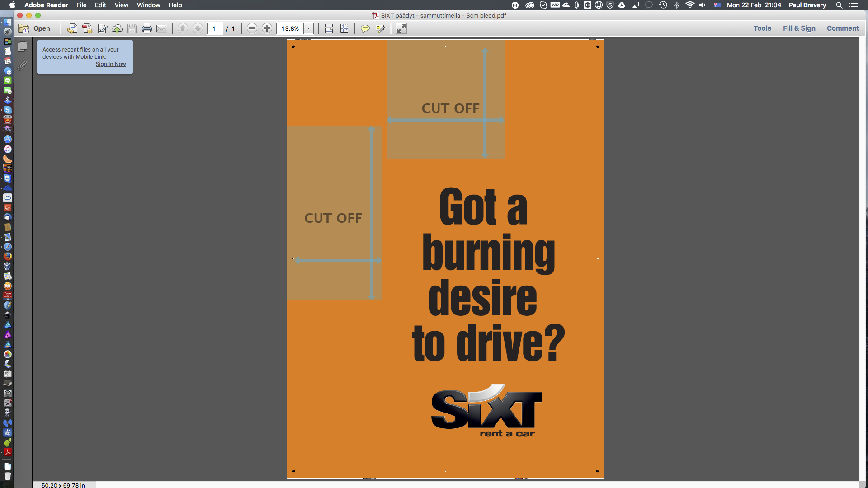Image resolution: width=868 pixels, height=488 pixels.
Task: Click the AirPlay display menu bar icon
Action: click(635, 5)
